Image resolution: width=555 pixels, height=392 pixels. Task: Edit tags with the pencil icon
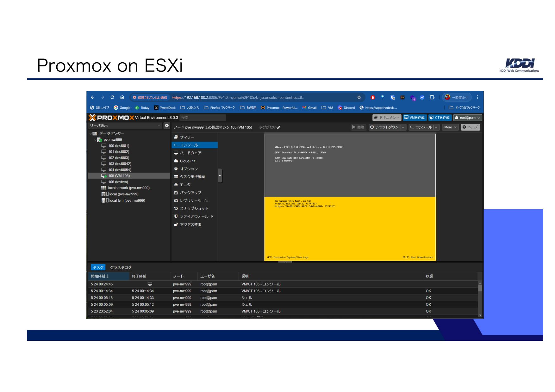click(278, 127)
